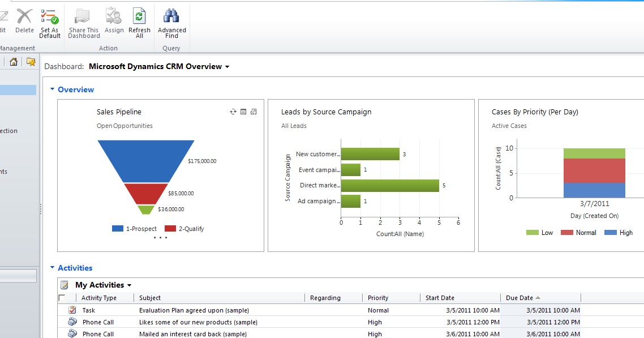Show more legend items via ellipsis dots

pos(160,238)
